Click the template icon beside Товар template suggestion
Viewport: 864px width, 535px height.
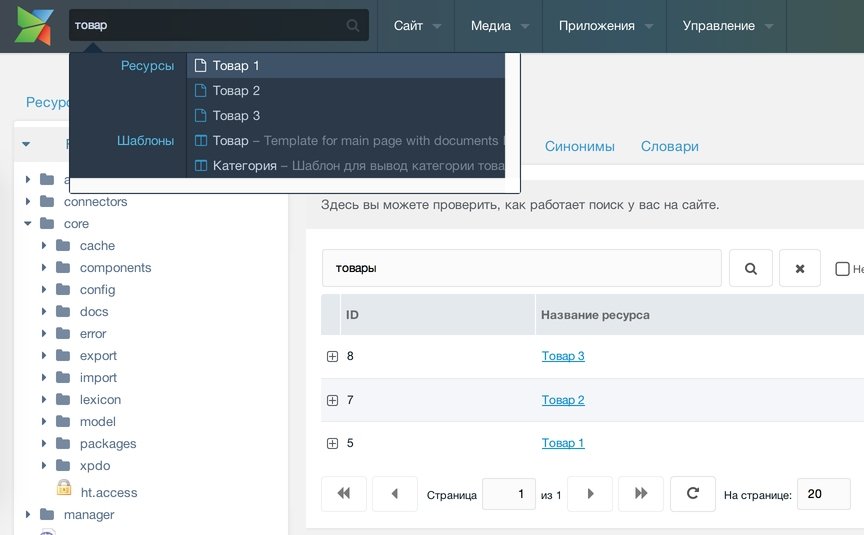pos(201,140)
